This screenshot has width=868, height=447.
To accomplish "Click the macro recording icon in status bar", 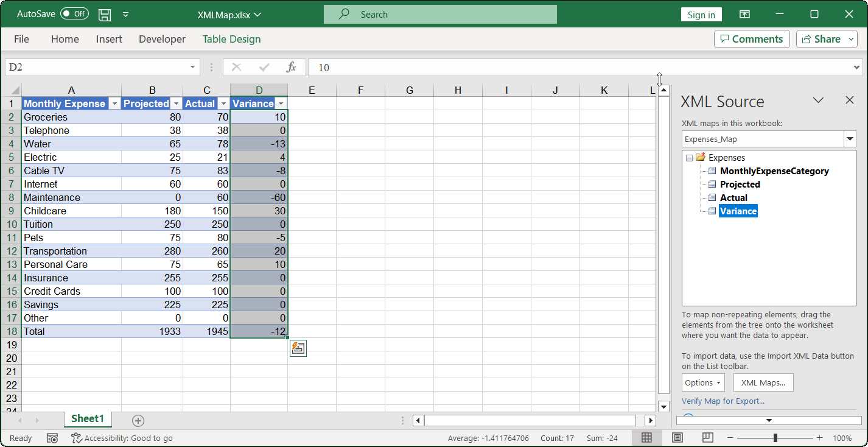I will pos(52,438).
